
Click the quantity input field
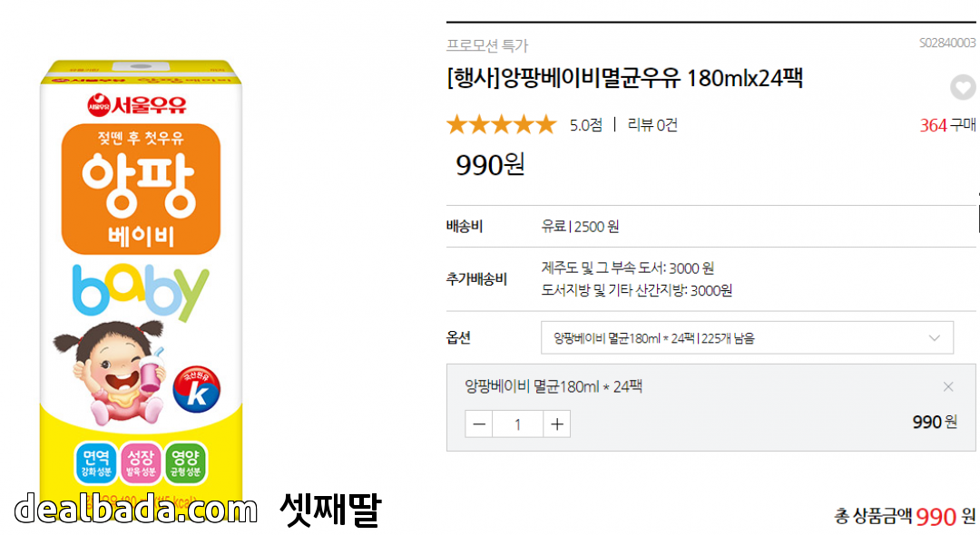click(518, 423)
